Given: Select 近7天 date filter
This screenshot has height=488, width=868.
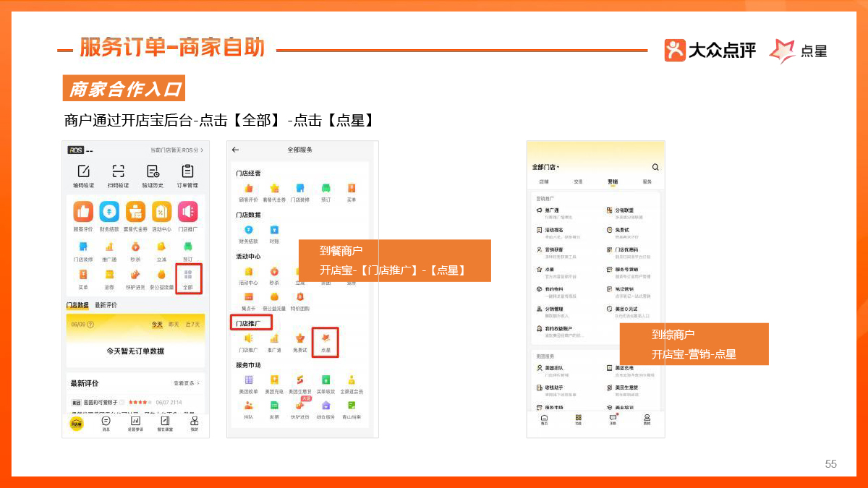Looking at the screenshot, I should point(192,324).
